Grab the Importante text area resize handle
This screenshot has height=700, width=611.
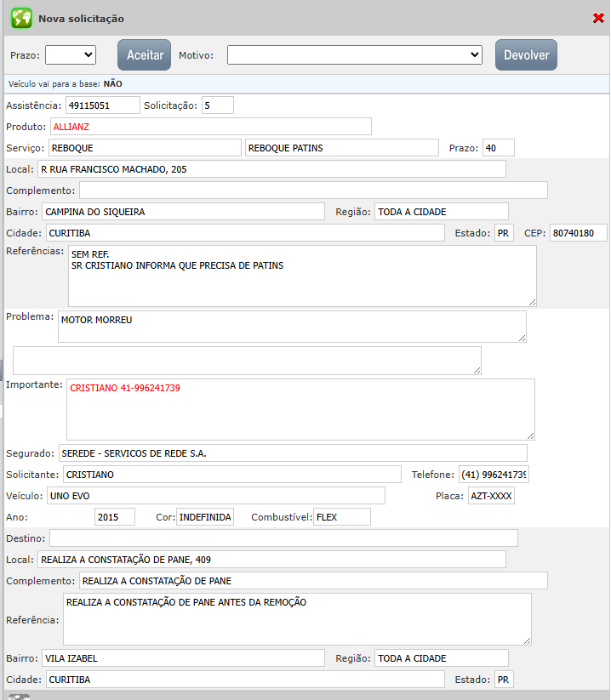pyautogui.click(x=530, y=435)
